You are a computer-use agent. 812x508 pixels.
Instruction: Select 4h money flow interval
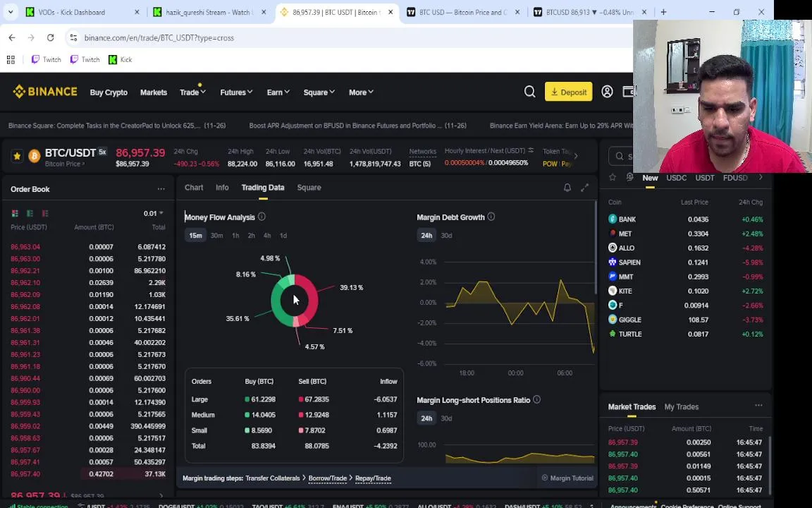(267, 236)
